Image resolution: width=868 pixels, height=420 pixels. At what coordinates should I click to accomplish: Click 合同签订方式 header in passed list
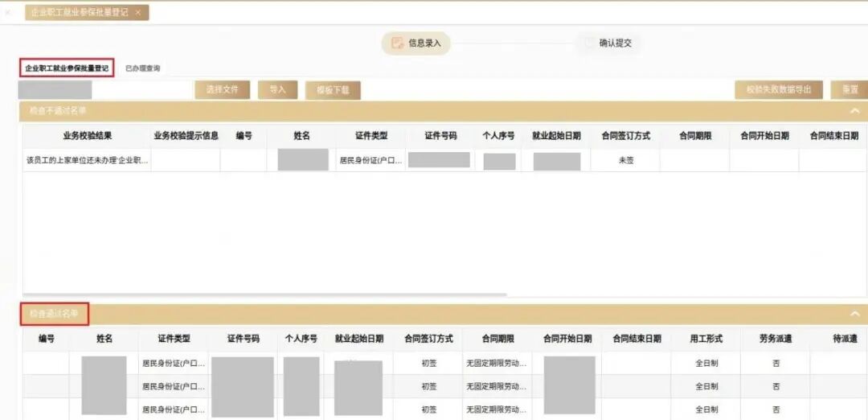pos(428,339)
